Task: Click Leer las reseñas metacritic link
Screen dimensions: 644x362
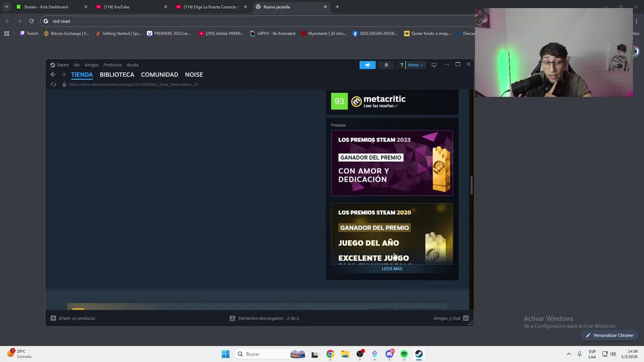Action: [380, 106]
